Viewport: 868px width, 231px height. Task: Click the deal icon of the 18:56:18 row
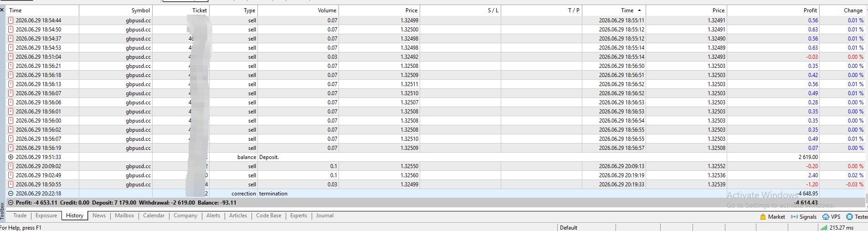click(x=11, y=75)
